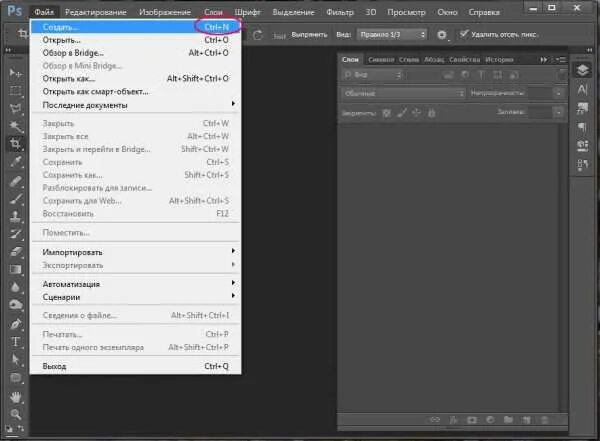Click the add layer mask icon
The image size is (600, 441).
[472, 420]
